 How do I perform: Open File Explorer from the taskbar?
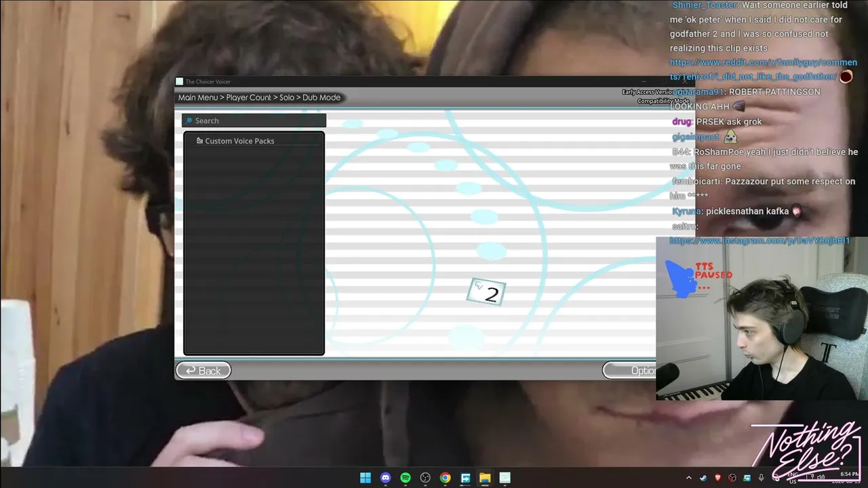485,478
